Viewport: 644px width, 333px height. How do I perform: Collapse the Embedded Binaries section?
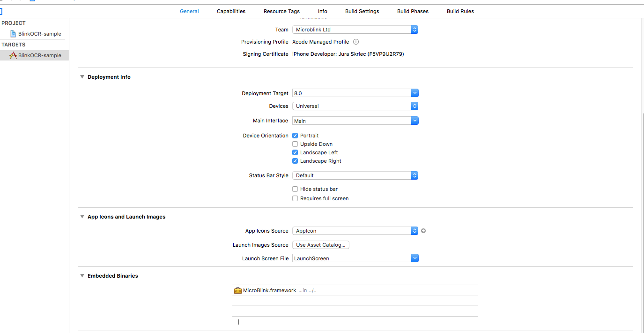click(x=82, y=276)
